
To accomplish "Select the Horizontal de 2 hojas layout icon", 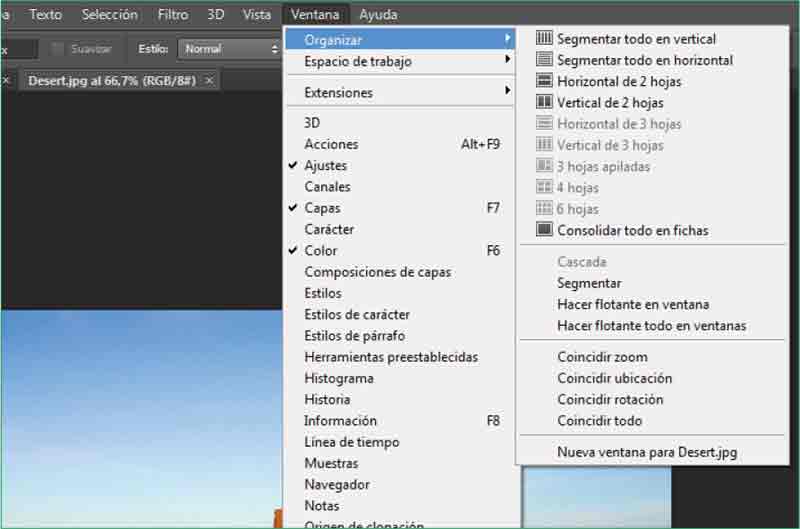I will point(544,81).
